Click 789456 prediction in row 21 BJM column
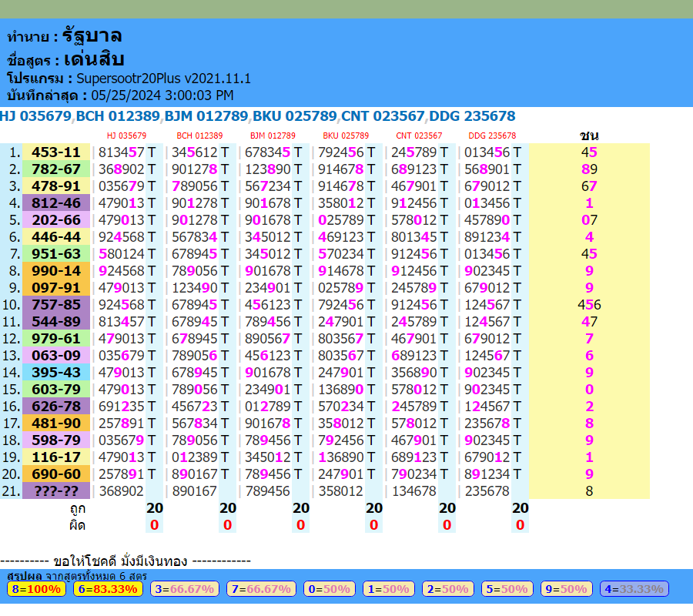Image resolution: width=693 pixels, height=616 pixels. pos(267,491)
